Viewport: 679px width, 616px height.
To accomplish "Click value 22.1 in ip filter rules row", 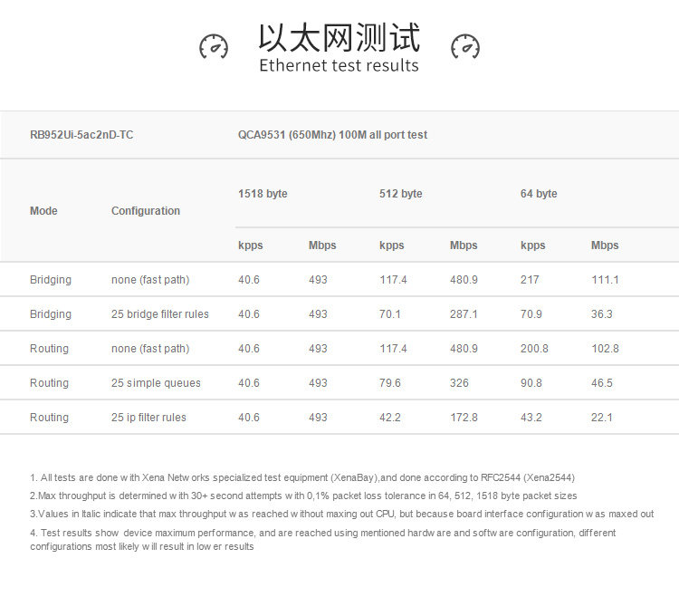I will point(601,418).
